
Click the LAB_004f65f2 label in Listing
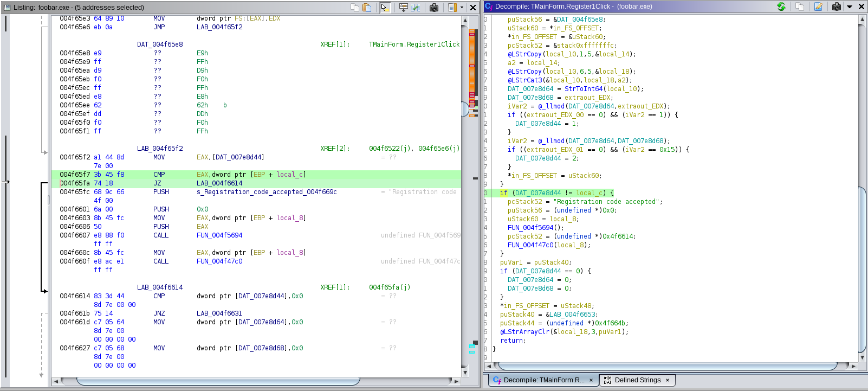(x=160, y=149)
